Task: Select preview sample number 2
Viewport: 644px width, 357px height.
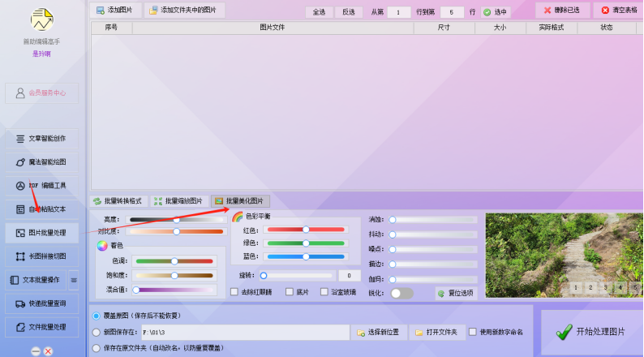Action: click(x=590, y=287)
